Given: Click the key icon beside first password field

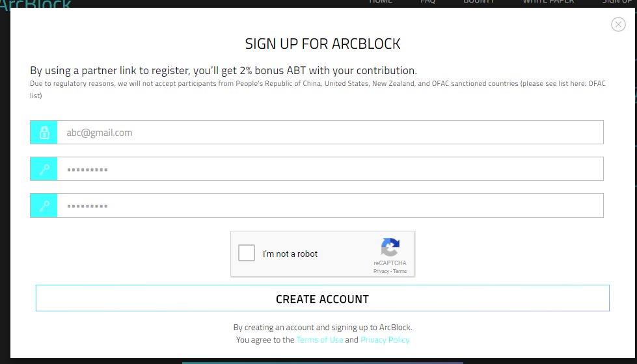Looking at the screenshot, I should pyautogui.click(x=44, y=169).
